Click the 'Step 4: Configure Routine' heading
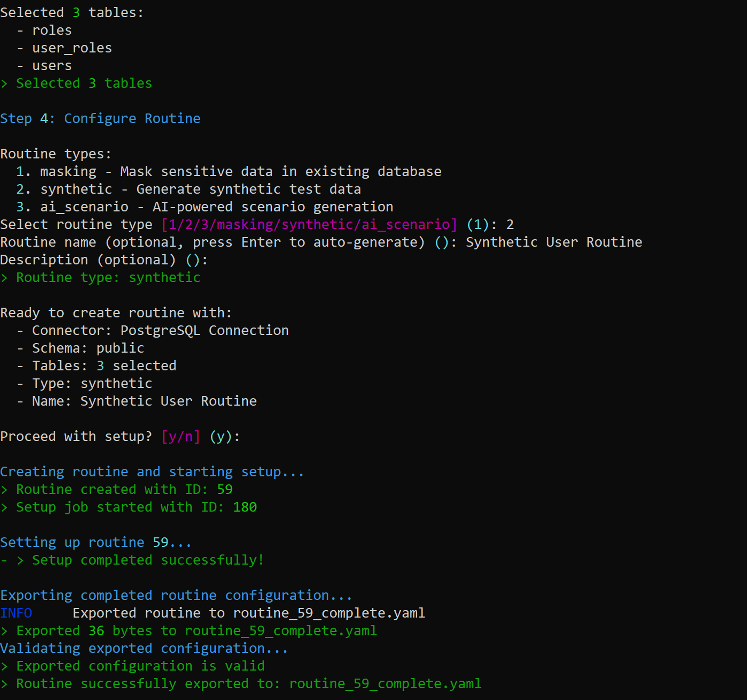 point(100,118)
